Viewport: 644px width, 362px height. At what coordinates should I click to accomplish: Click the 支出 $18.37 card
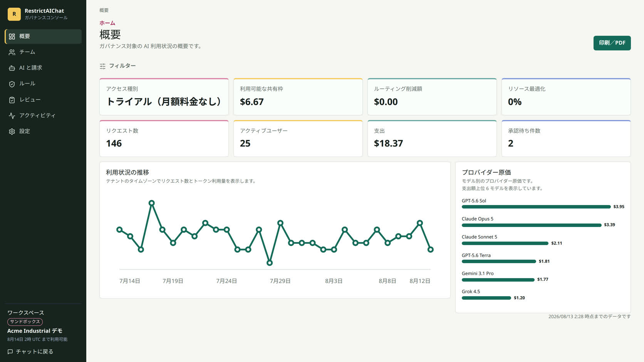coord(432,138)
